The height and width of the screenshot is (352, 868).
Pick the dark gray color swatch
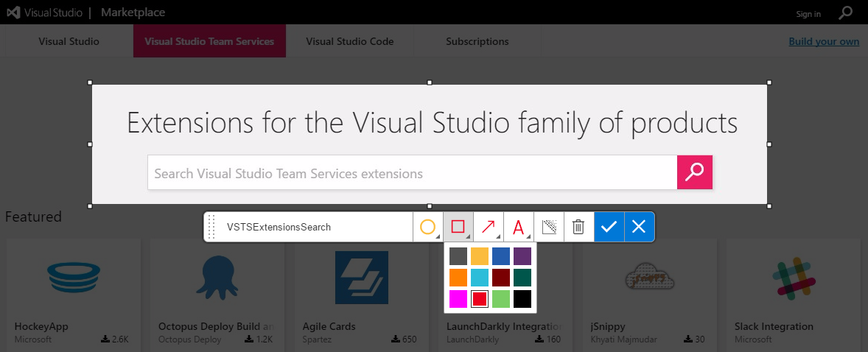tap(458, 256)
